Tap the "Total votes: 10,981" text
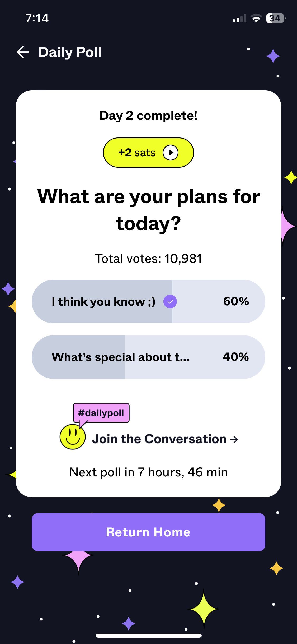This screenshot has height=644, width=297. (x=148, y=259)
